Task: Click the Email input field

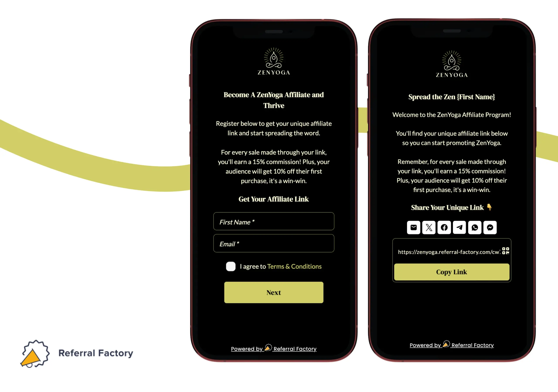Action: [x=274, y=244]
